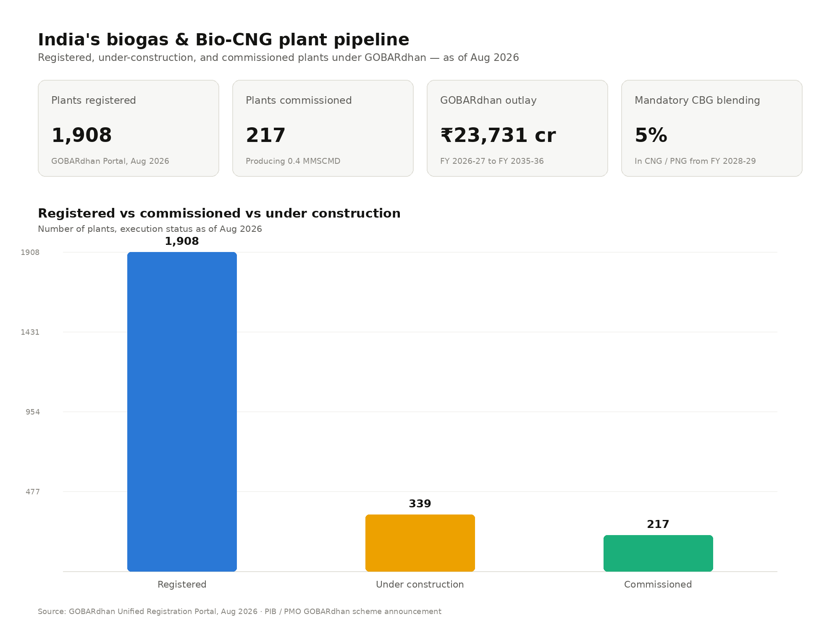This screenshot has width=840, height=630.
Task: Click the "Under construction" x-axis label
Action: click(x=420, y=585)
